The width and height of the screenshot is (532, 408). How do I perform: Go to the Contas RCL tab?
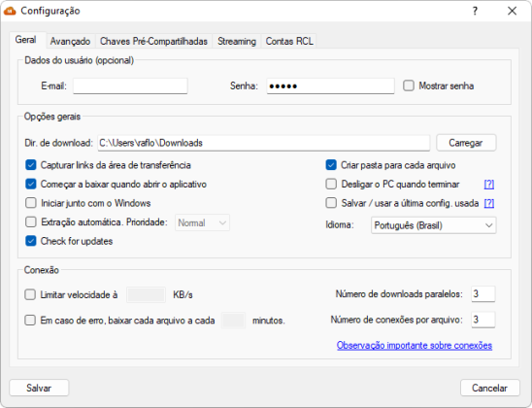[x=289, y=41]
